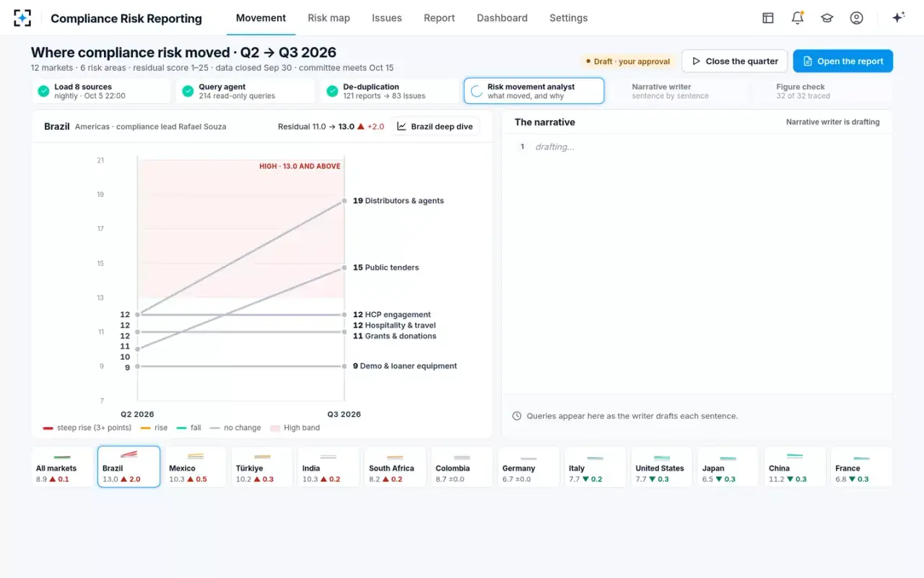Image resolution: width=924 pixels, height=578 pixels.
Task: Select the Query agent step
Action: coord(245,91)
